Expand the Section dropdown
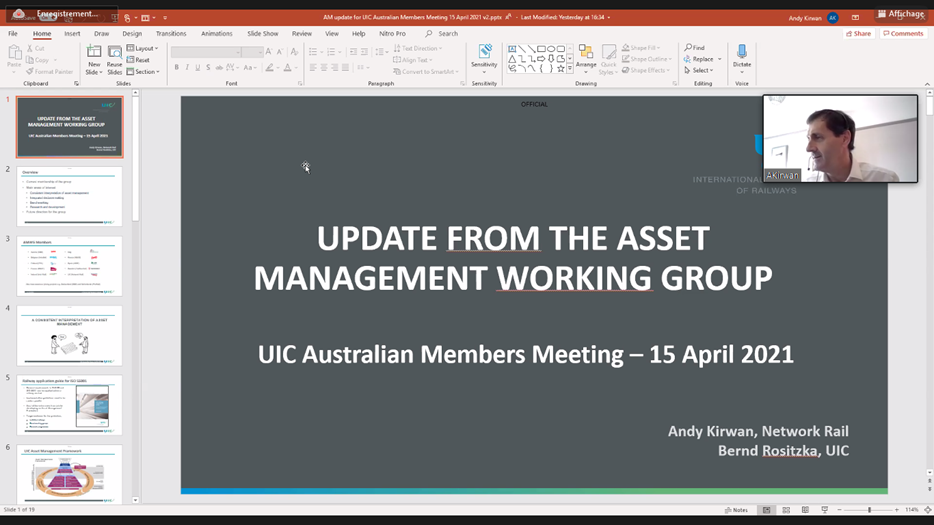934x525 pixels. pyautogui.click(x=143, y=72)
